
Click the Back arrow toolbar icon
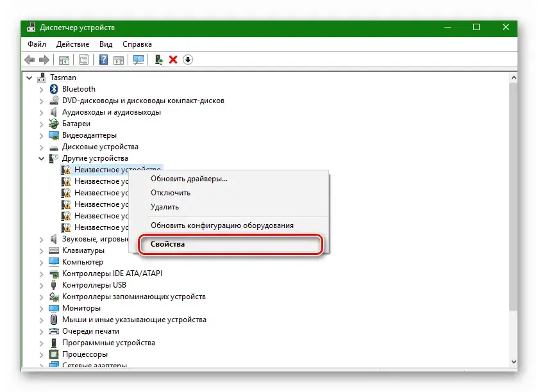pyautogui.click(x=29, y=60)
